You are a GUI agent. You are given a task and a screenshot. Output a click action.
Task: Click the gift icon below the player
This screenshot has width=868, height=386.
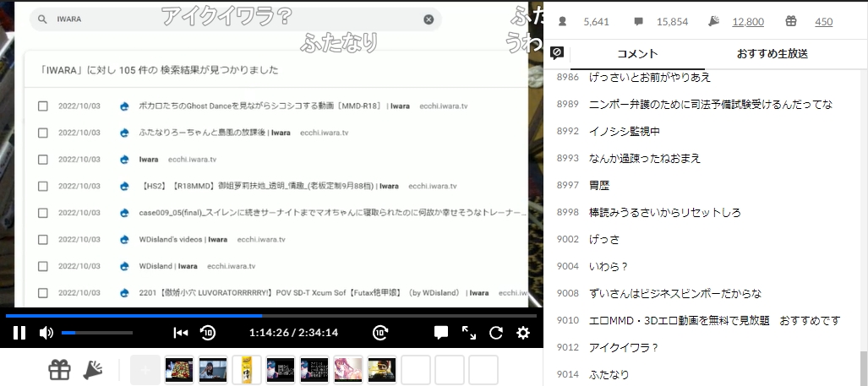pyautogui.click(x=59, y=370)
